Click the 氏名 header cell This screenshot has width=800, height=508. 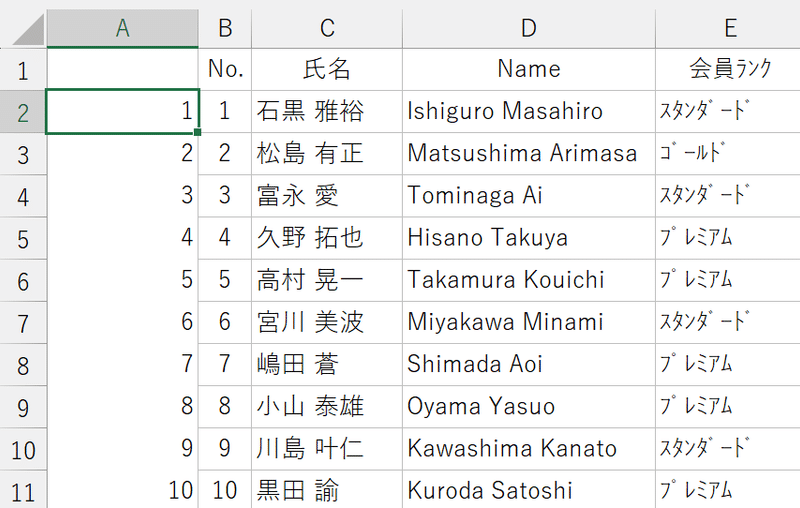click(327, 69)
